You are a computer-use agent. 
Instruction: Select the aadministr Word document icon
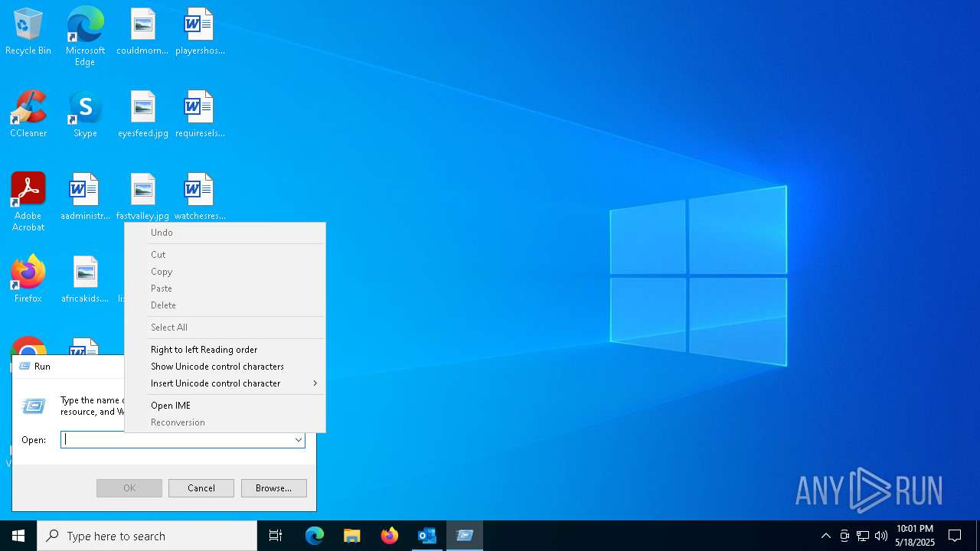(x=85, y=197)
